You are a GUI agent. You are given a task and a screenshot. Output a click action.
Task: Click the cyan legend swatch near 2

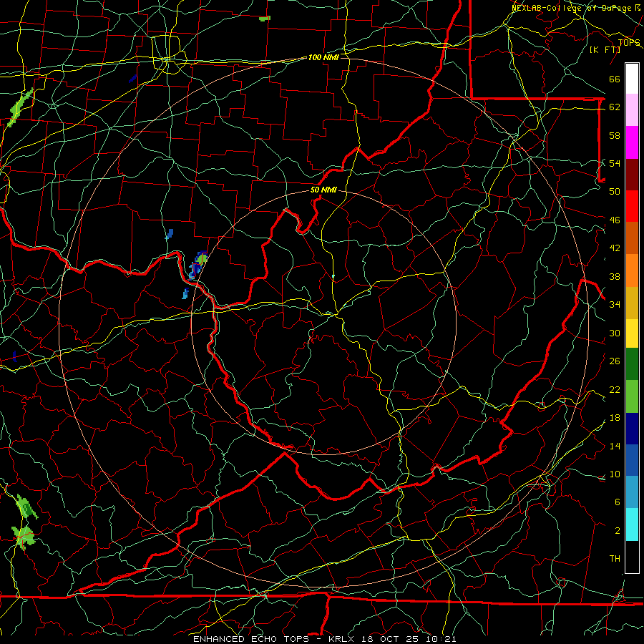632,525
